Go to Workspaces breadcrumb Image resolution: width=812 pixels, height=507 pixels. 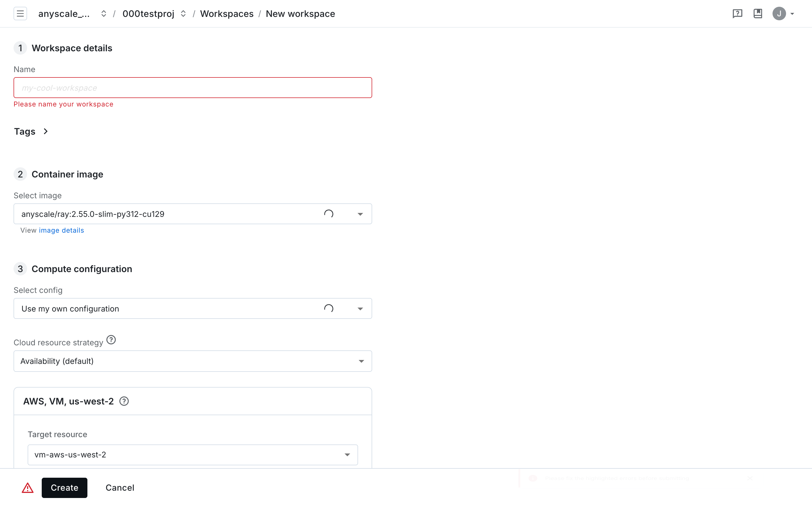(227, 14)
